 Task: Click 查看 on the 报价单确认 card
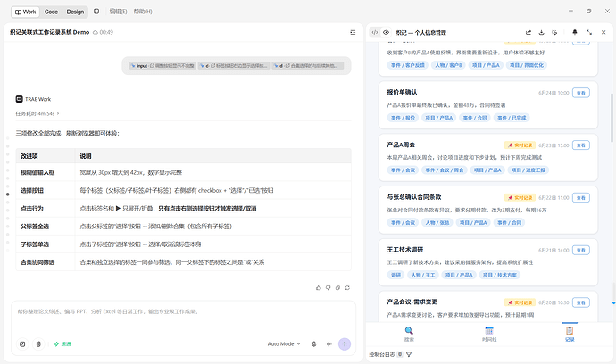581,93
